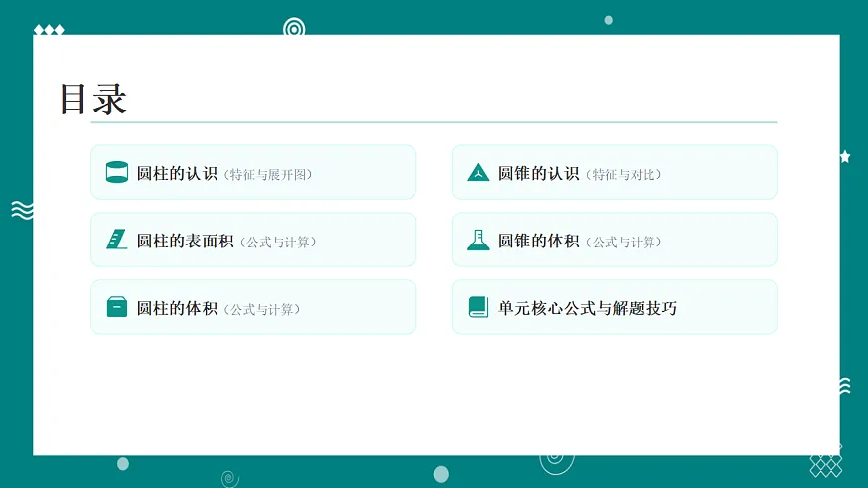Open the 圆柱的体积 section card
This screenshot has height=488, width=868.
[253, 306]
